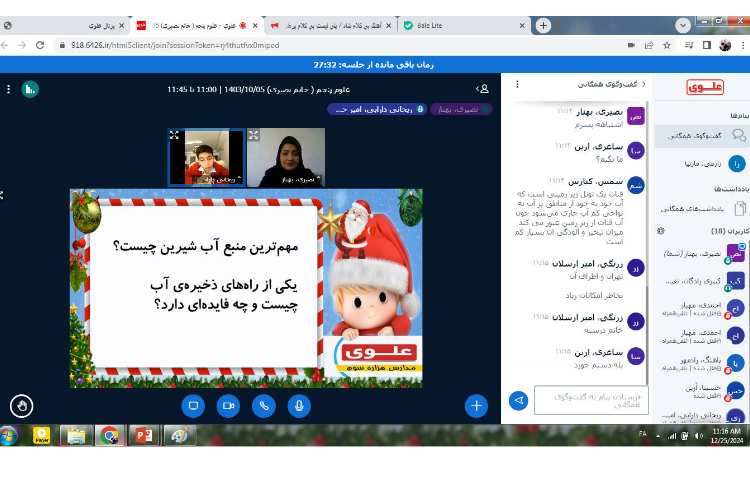The image size is (750, 480).
Task: Switch to the third browser tab with red icon
Action: tap(331, 26)
